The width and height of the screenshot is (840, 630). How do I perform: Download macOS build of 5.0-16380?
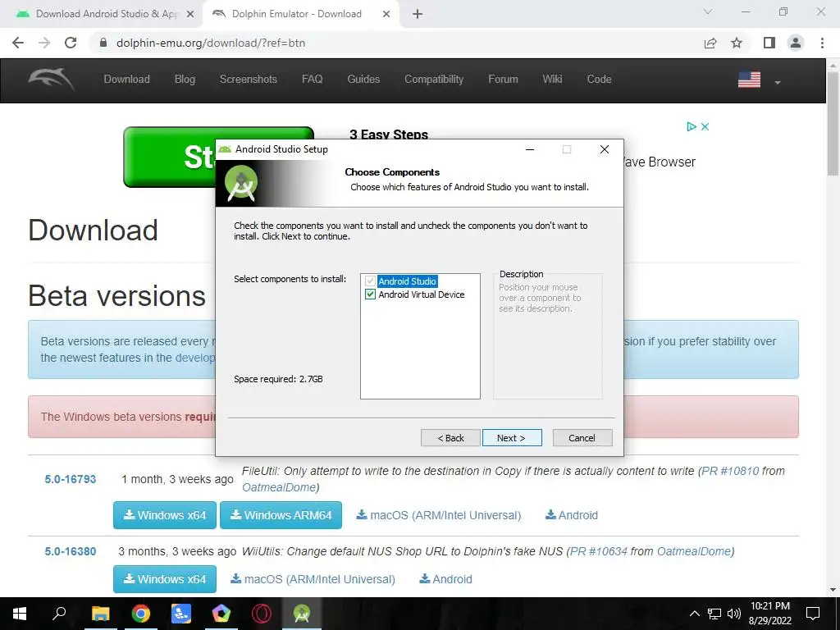pyautogui.click(x=313, y=579)
